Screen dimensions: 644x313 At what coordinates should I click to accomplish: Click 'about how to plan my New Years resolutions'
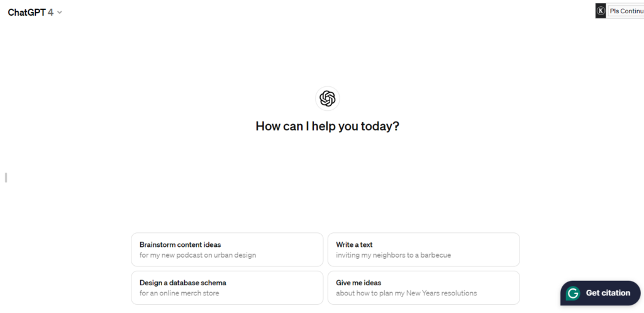coord(406,293)
